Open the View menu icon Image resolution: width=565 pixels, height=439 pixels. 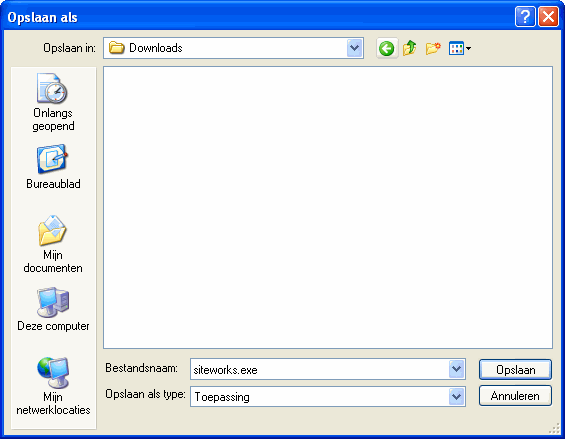pyautogui.click(x=456, y=48)
